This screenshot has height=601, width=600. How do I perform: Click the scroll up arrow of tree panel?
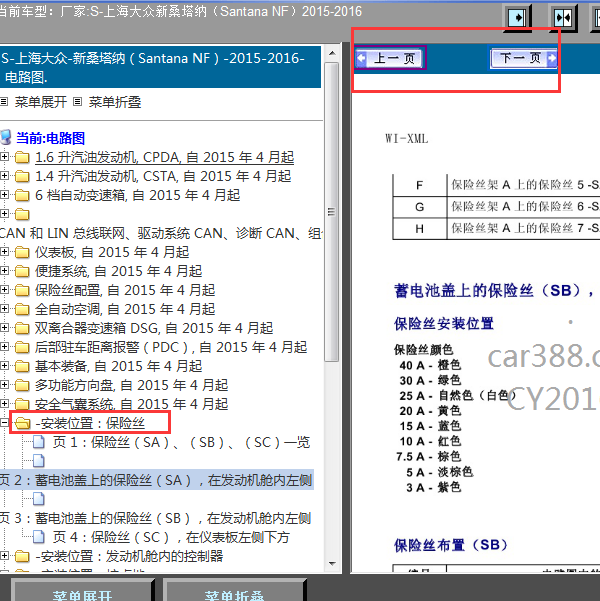coord(332,54)
